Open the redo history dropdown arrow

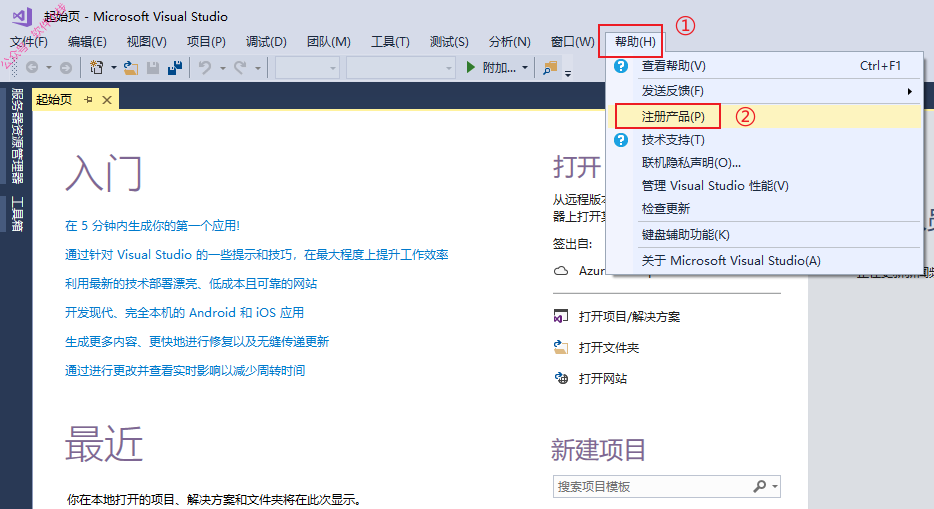point(257,68)
